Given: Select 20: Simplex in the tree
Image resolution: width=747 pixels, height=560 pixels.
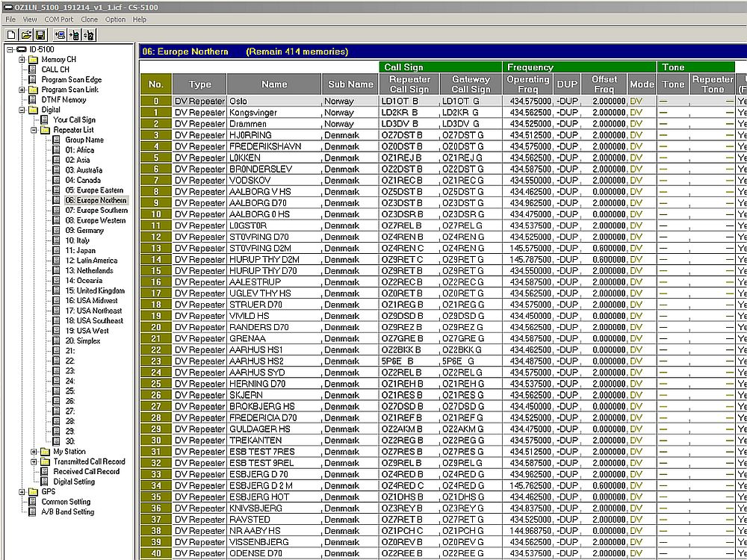Looking at the screenshot, I should [x=82, y=341].
